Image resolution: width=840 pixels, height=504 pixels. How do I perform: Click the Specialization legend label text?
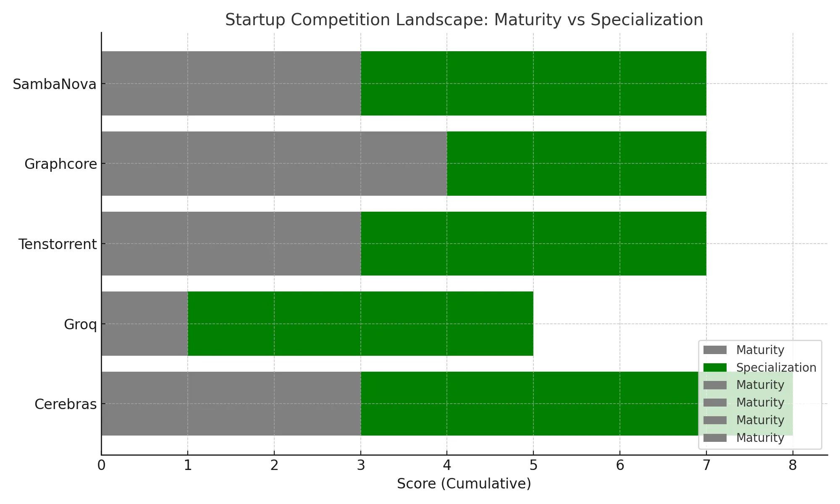click(x=776, y=367)
